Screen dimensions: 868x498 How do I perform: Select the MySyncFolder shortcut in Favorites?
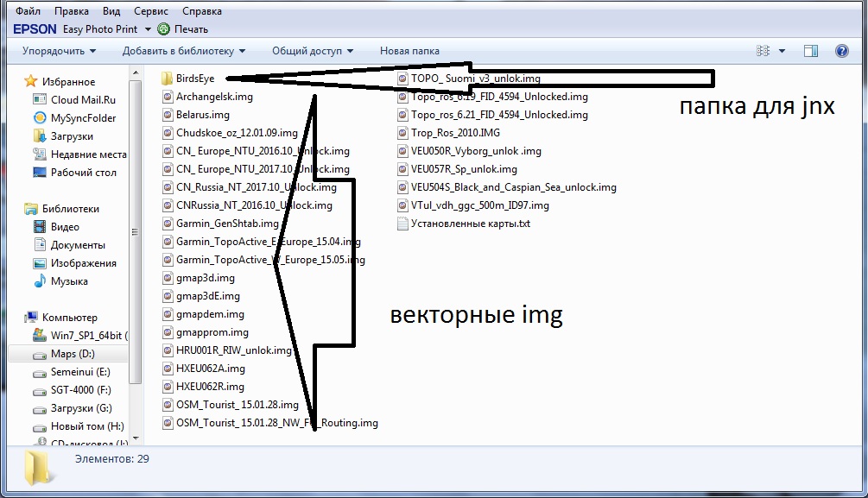click(x=83, y=118)
